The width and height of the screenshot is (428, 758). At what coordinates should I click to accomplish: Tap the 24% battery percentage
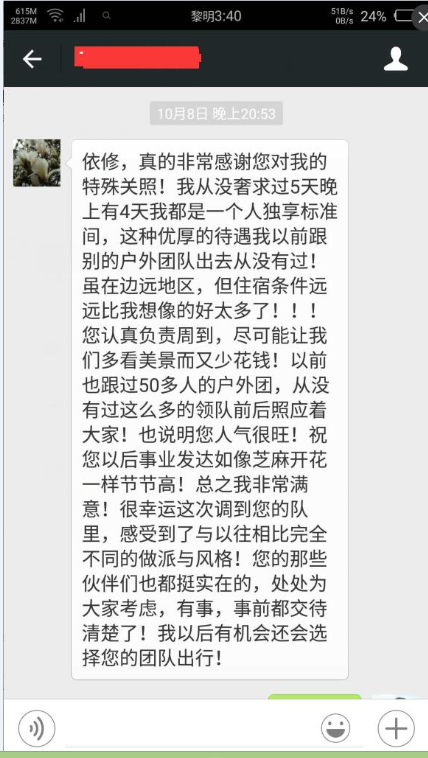click(373, 16)
